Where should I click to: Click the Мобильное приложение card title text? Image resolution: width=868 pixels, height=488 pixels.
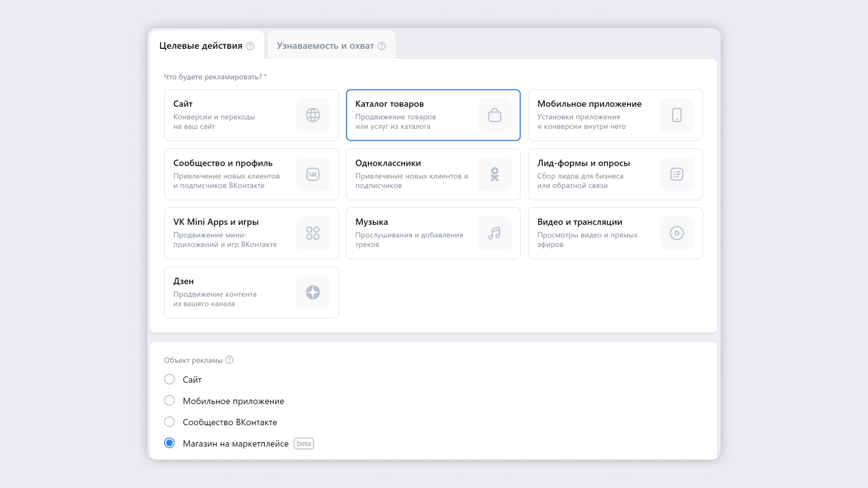590,104
